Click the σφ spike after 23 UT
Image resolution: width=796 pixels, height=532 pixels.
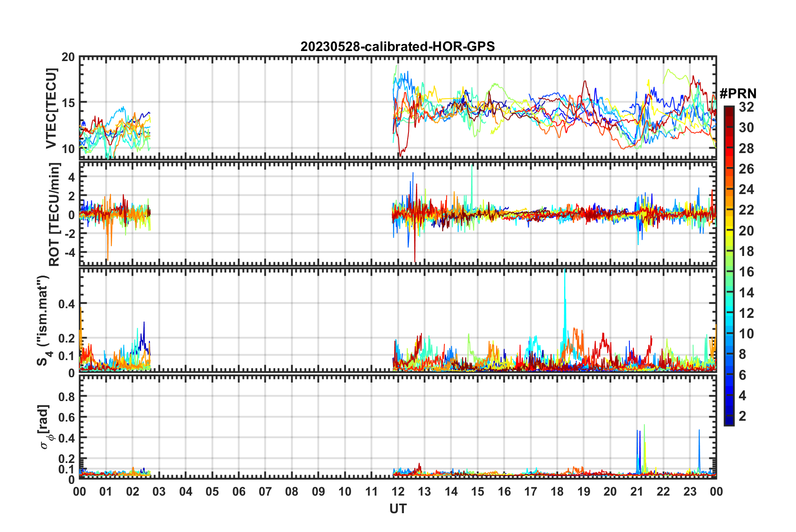tap(699, 452)
